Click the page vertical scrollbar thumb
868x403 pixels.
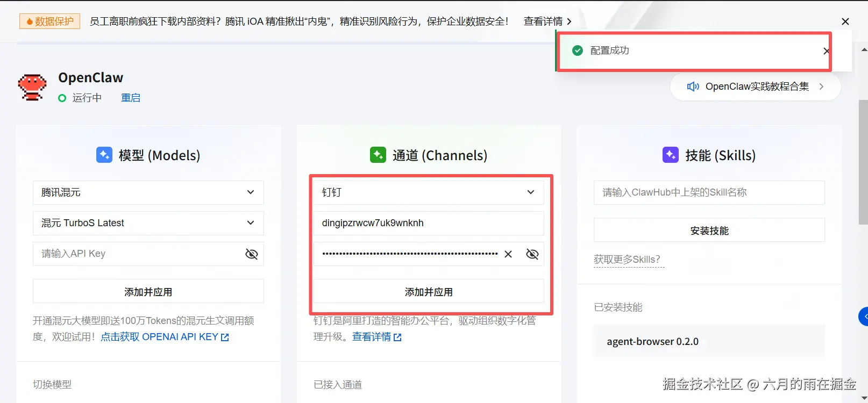point(863,162)
